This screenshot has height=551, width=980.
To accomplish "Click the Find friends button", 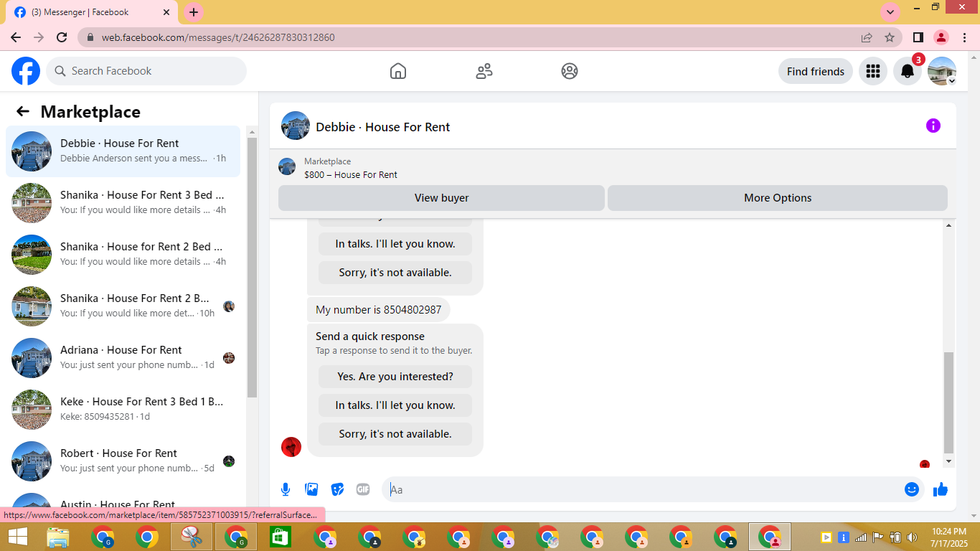I will [816, 71].
